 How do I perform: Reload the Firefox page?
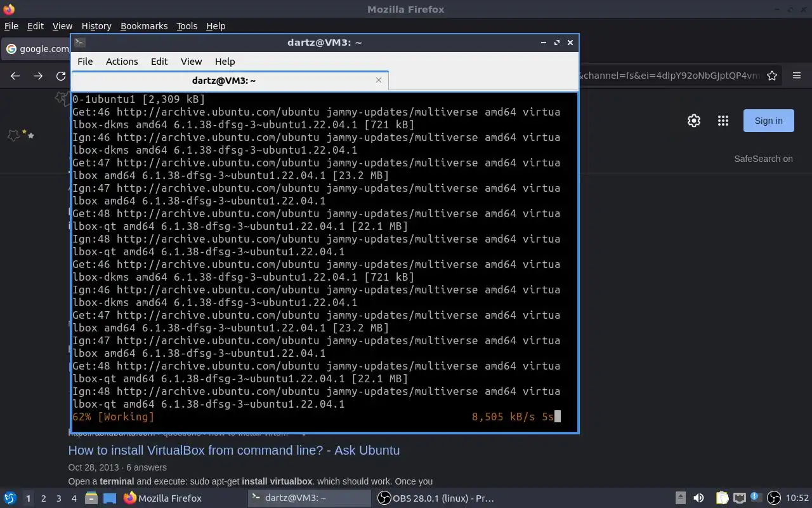[61, 76]
